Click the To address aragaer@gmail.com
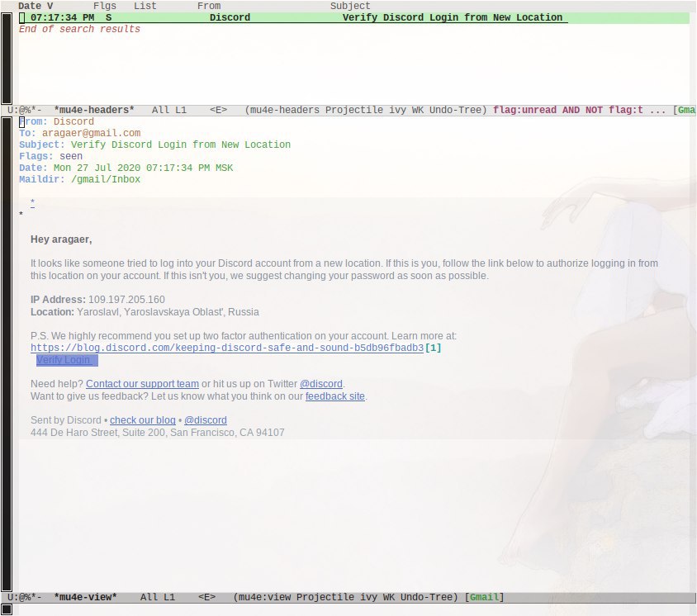The width and height of the screenshot is (697, 616). click(91, 133)
